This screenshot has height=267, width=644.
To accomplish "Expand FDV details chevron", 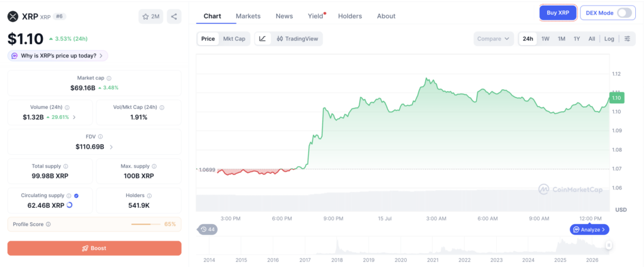I will 111,147.
